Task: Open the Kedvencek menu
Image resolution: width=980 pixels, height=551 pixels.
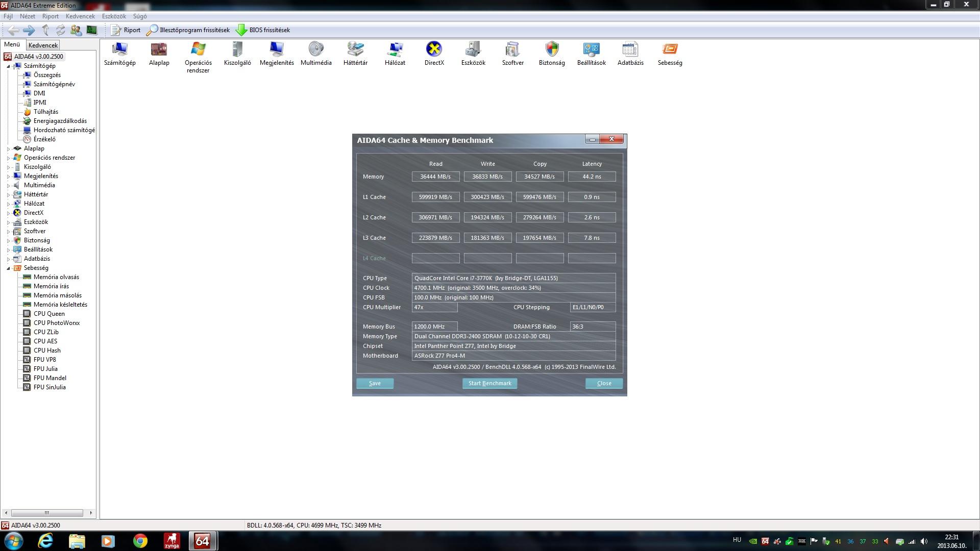Action: click(x=80, y=16)
